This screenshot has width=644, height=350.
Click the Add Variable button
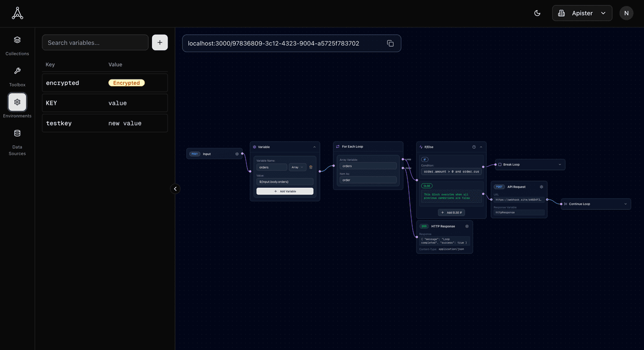(285, 191)
